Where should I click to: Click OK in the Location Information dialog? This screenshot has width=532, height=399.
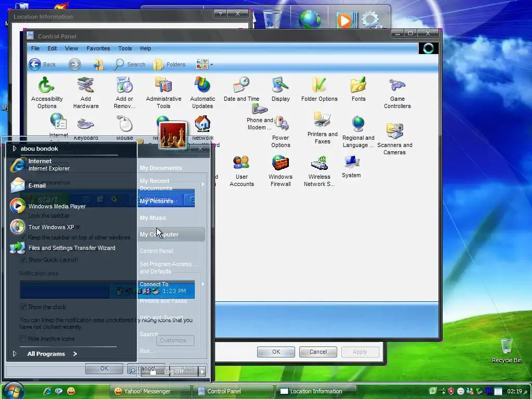(276, 352)
